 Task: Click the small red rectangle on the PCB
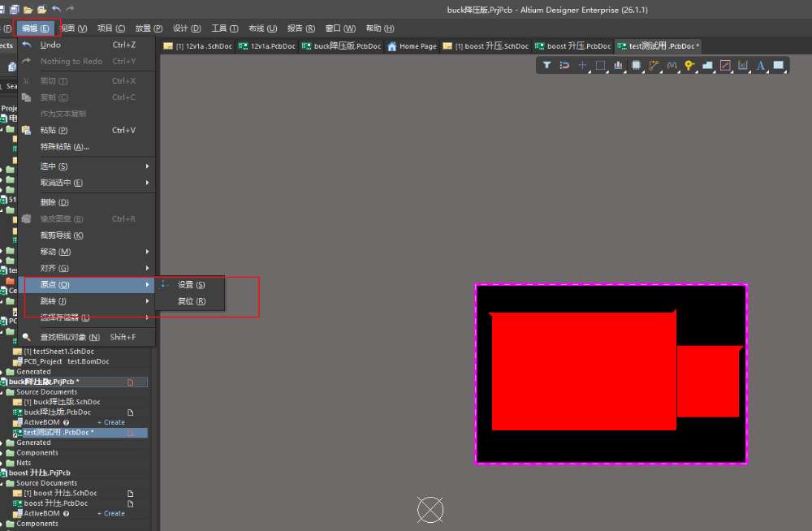tap(708, 382)
